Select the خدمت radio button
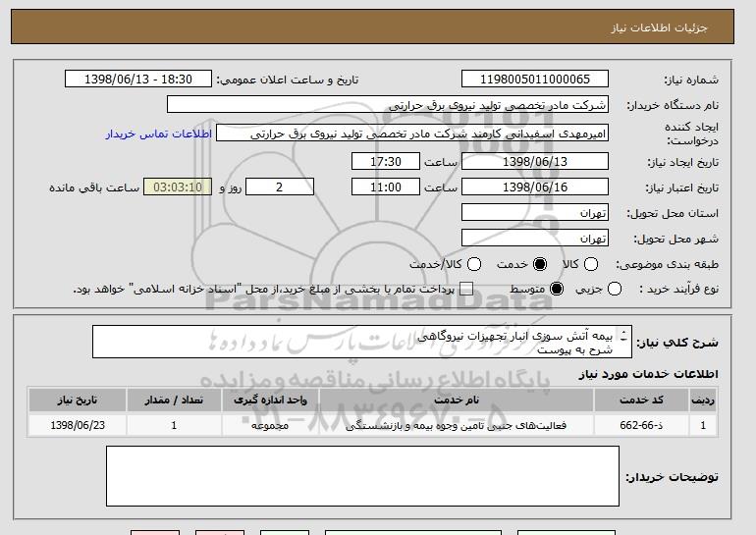This screenshot has height=535, width=756. coord(540,264)
